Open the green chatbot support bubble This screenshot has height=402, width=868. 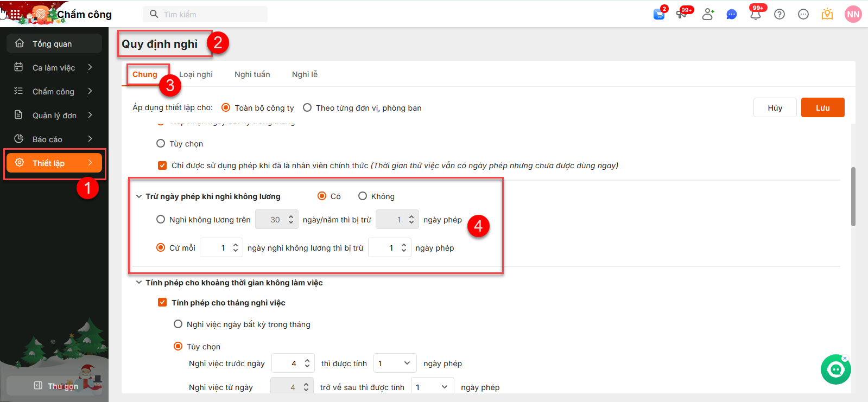point(835,369)
